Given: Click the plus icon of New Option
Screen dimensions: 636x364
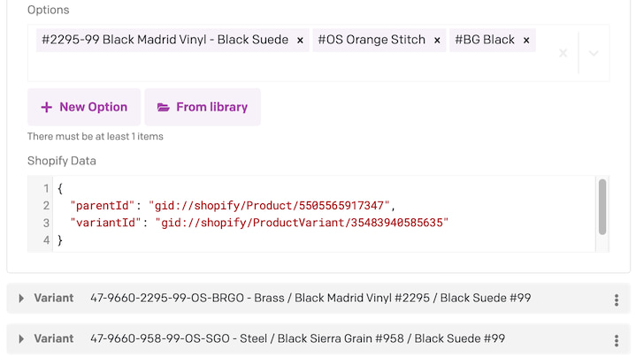Looking at the screenshot, I should coord(47,107).
